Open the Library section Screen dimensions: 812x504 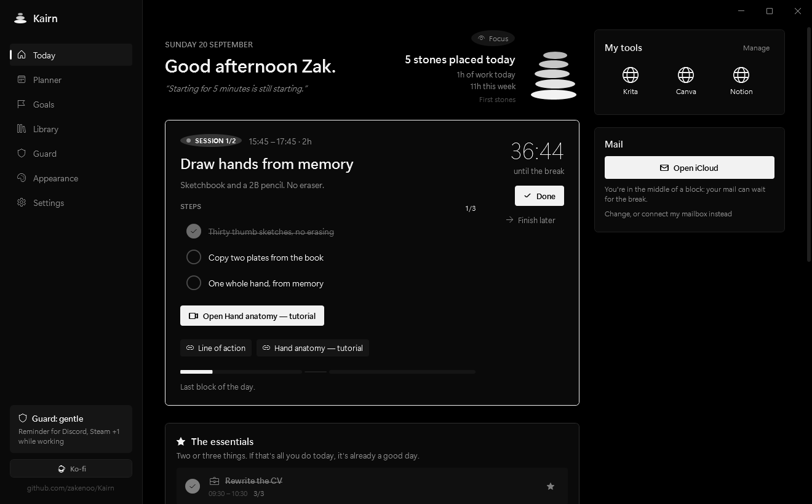click(71, 128)
